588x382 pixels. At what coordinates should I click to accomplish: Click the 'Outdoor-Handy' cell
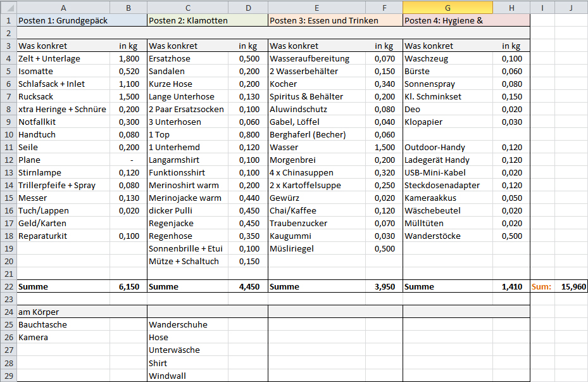(447, 147)
